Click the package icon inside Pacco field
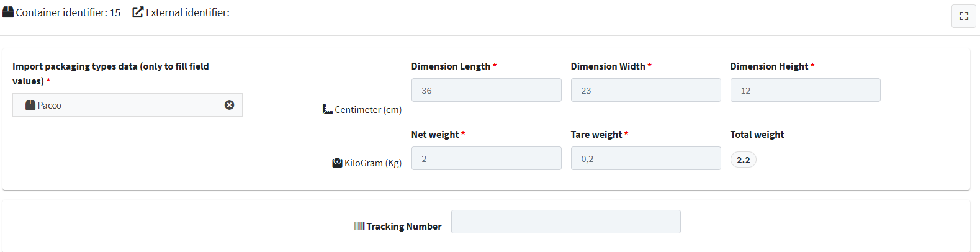The width and height of the screenshot is (980, 252). coord(30,105)
